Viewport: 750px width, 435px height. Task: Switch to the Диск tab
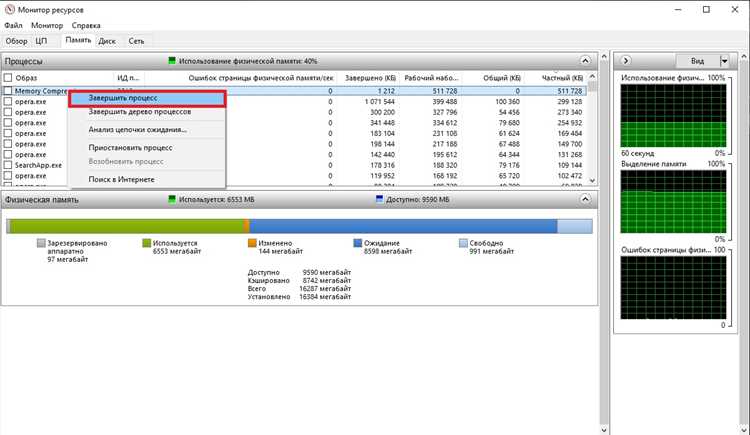[x=107, y=41]
